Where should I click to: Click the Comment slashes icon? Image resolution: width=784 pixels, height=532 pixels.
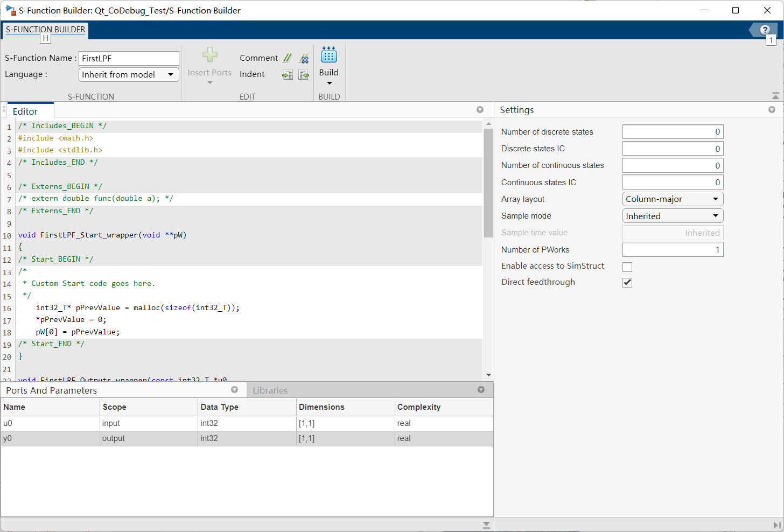click(288, 58)
